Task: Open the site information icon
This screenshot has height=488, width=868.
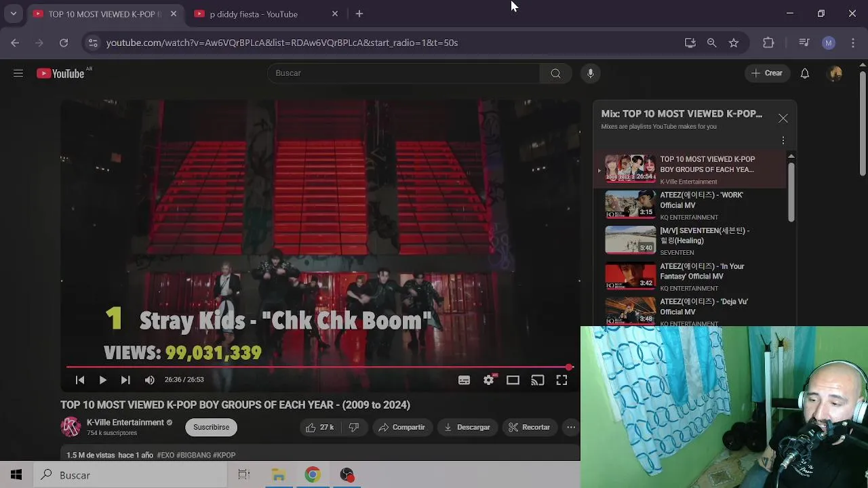Action: pyautogui.click(x=93, y=43)
